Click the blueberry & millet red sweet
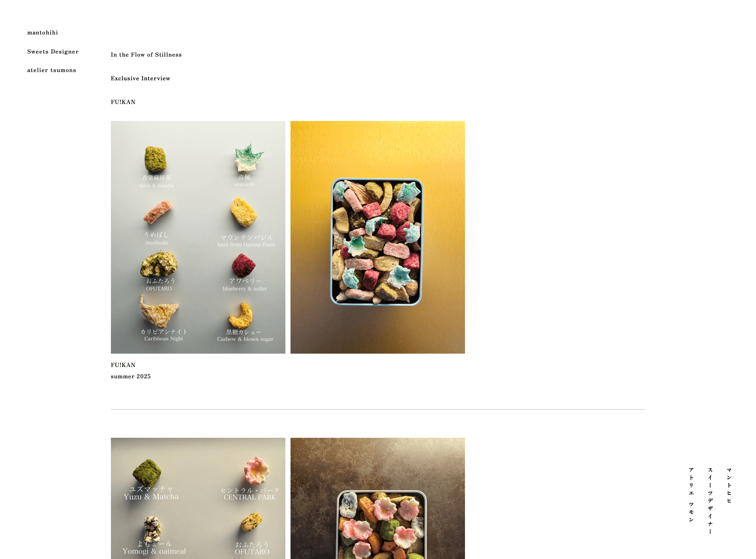 click(x=243, y=266)
